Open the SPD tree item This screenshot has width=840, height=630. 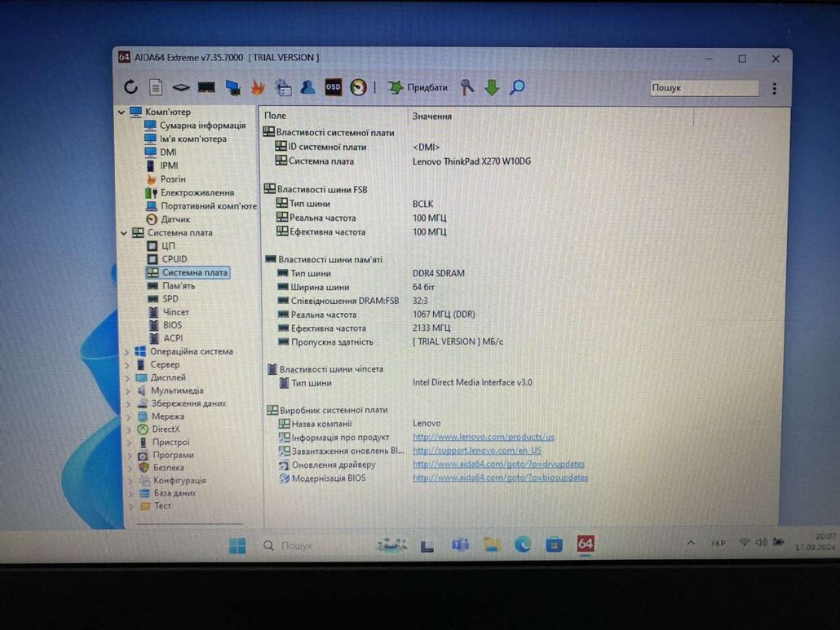point(163,298)
